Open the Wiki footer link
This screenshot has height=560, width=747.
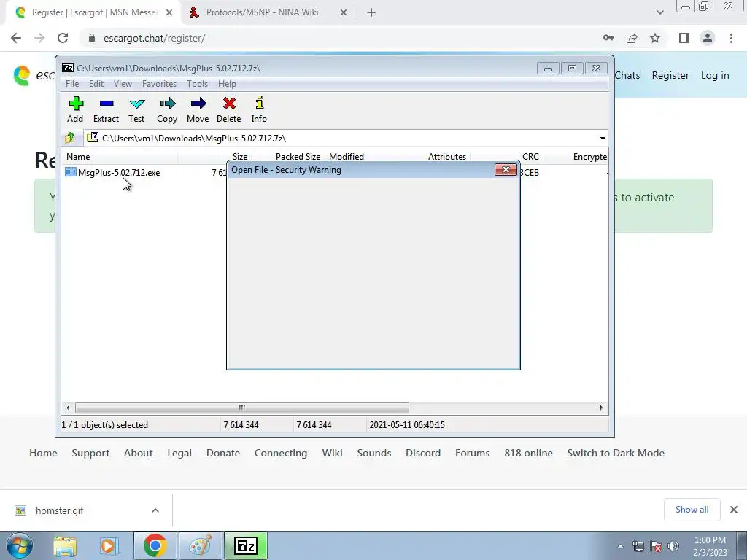point(332,453)
